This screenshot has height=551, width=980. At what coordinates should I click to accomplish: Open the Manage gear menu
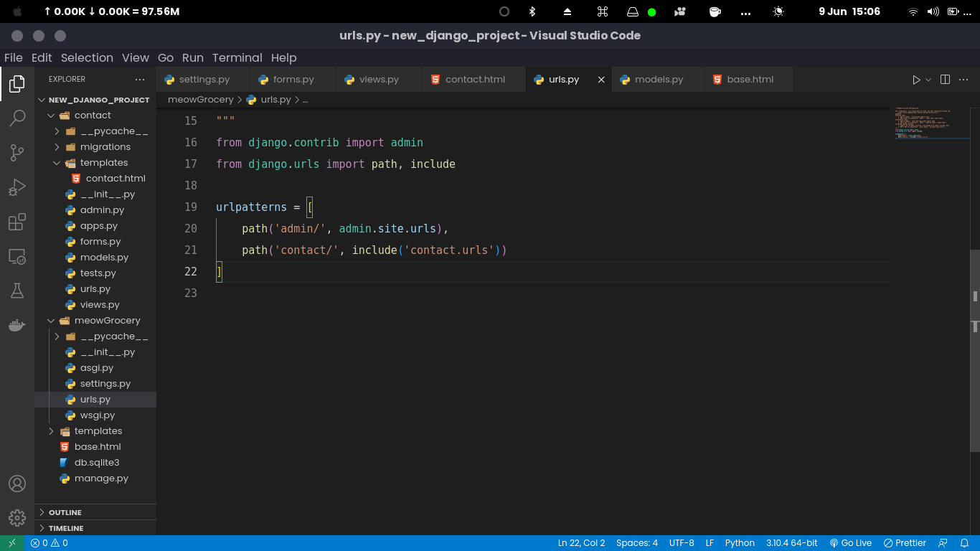17,517
